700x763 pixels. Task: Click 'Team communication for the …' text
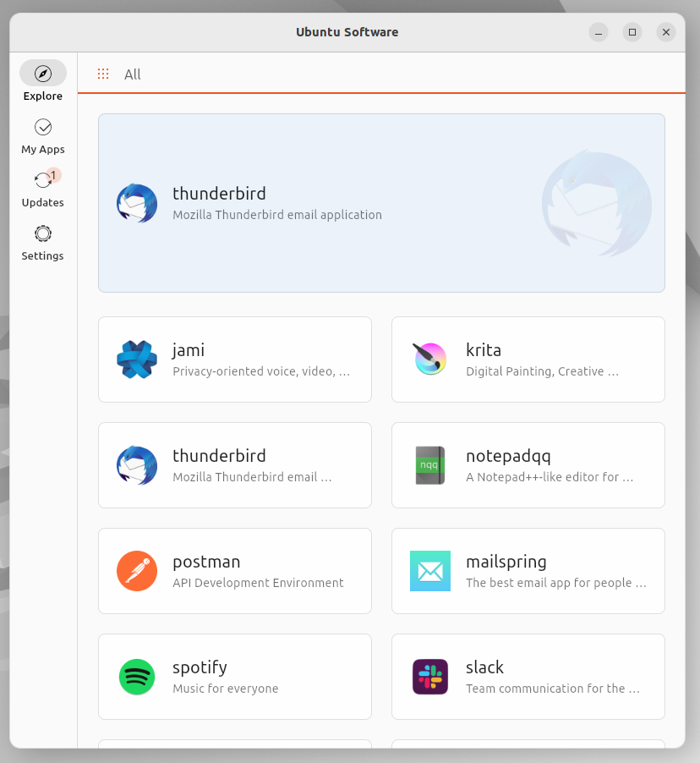tap(553, 689)
